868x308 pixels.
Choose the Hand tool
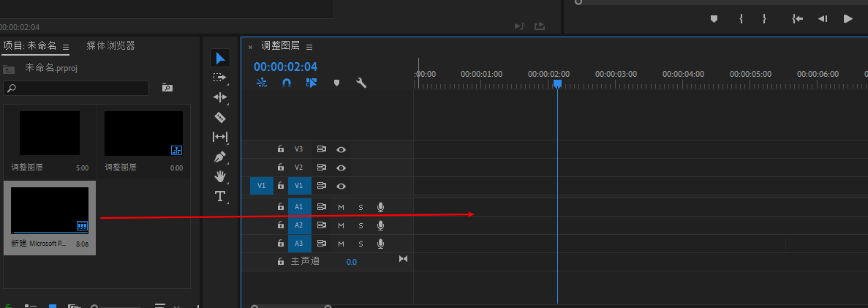point(220,176)
